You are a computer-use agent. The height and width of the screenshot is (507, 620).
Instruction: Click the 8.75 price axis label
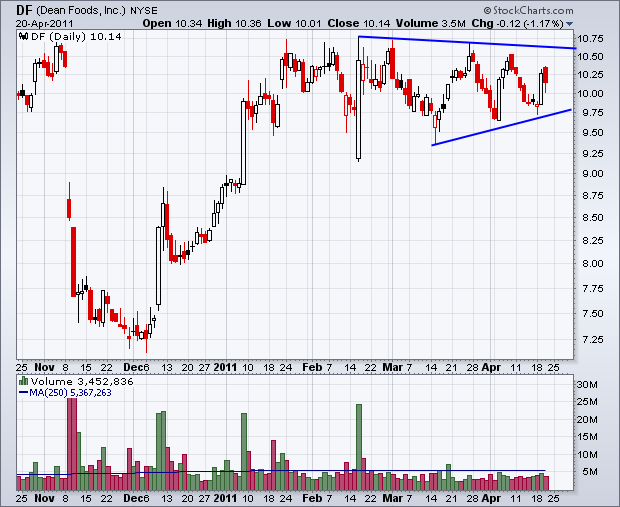[x=593, y=195]
